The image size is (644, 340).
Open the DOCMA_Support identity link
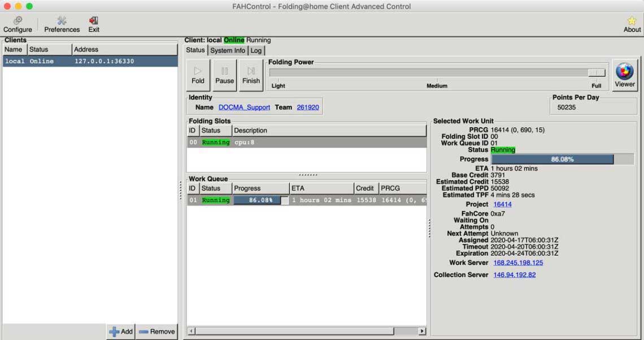coord(244,107)
